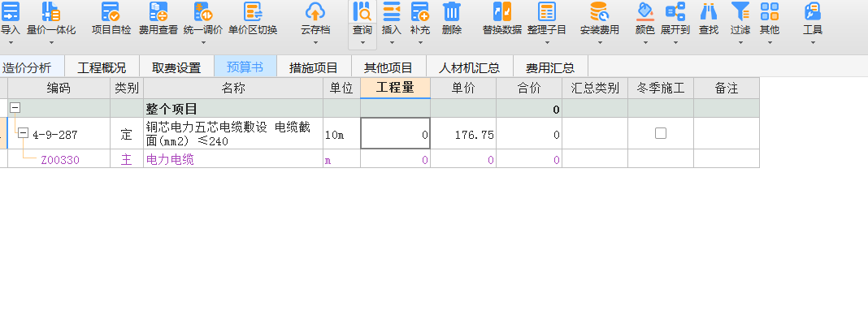Click the 工程量 input cell for 4-9-287
The image size is (868, 311).
[x=395, y=133]
